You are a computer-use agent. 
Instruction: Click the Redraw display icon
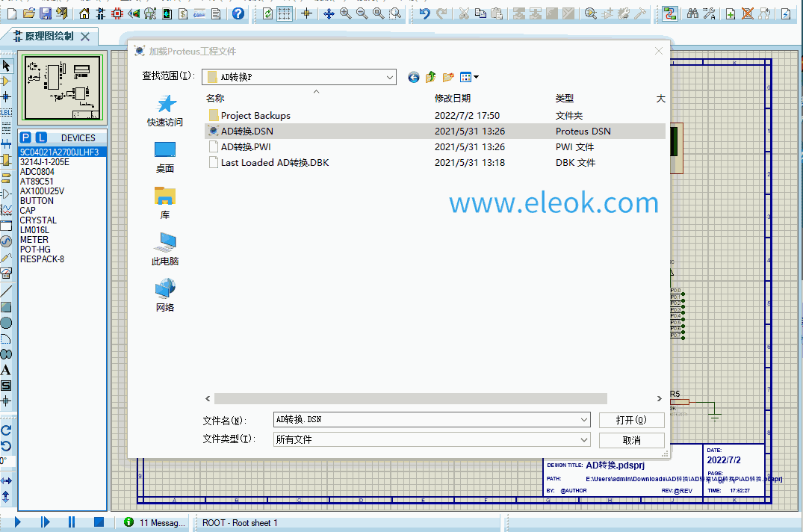point(268,14)
